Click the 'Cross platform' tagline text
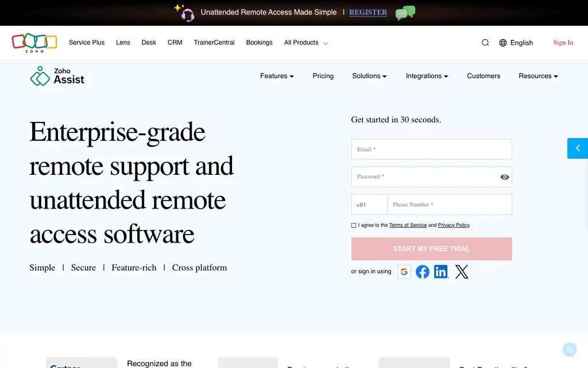This screenshot has height=368, width=588. point(199,268)
